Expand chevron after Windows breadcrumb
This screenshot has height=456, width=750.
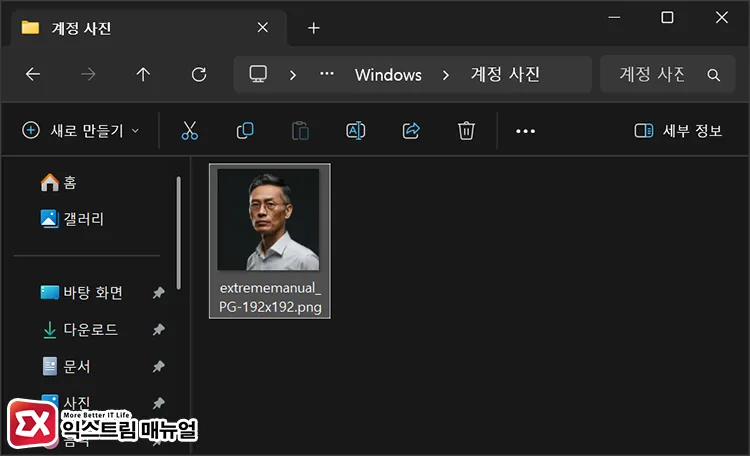click(x=446, y=75)
